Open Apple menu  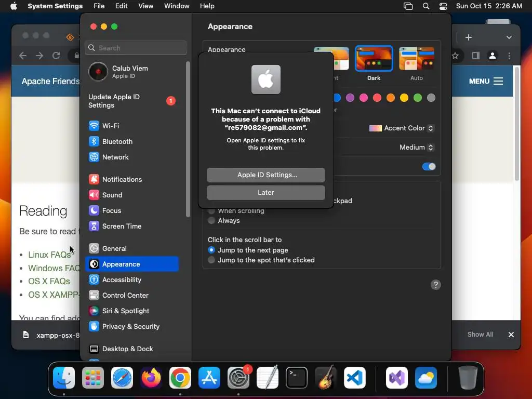click(x=14, y=6)
